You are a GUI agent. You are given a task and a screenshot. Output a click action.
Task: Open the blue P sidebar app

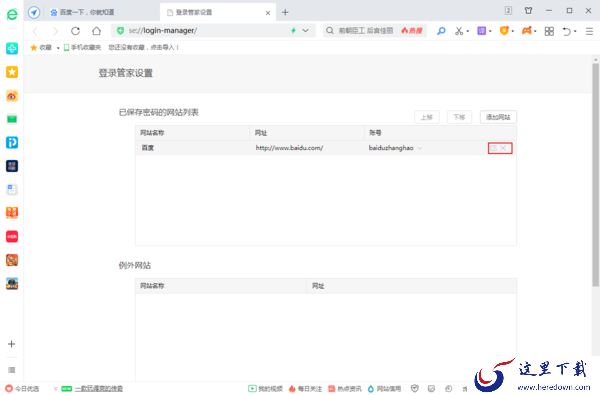(x=12, y=142)
